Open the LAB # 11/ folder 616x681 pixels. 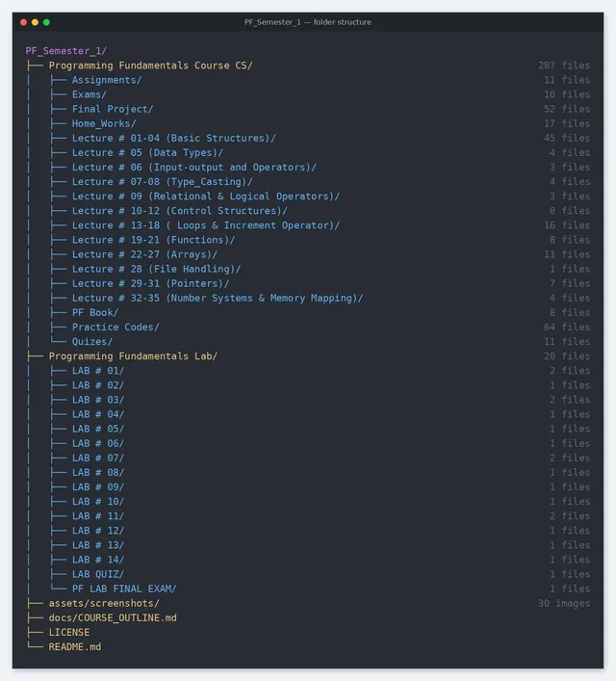click(98, 516)
